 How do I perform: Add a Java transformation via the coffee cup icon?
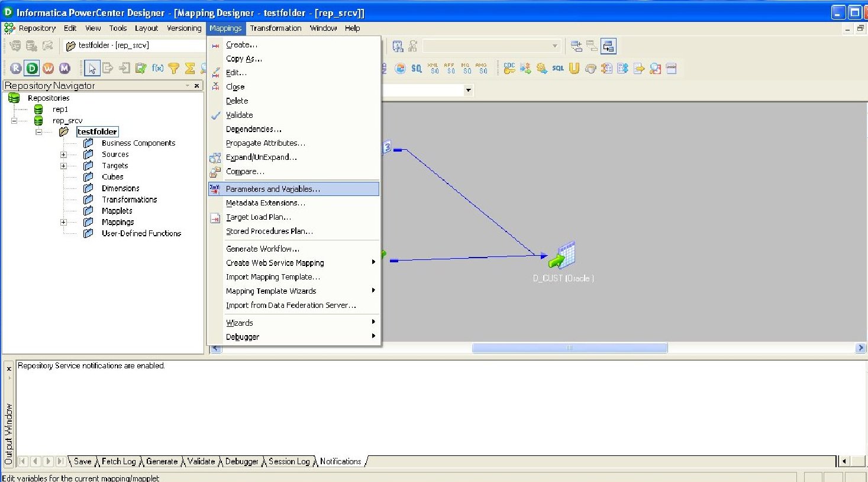[x=590, y=68]
